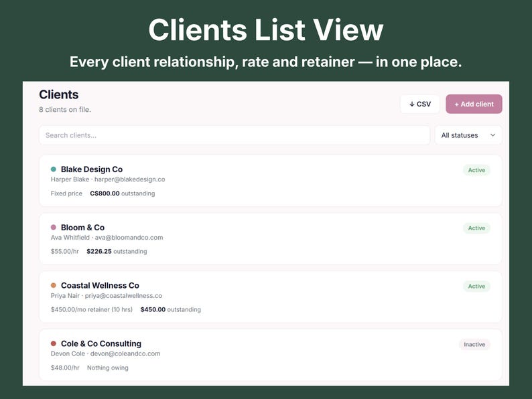
Task: Click the chevron in the All statuses dropdown
Action: [x=492, y=135]
